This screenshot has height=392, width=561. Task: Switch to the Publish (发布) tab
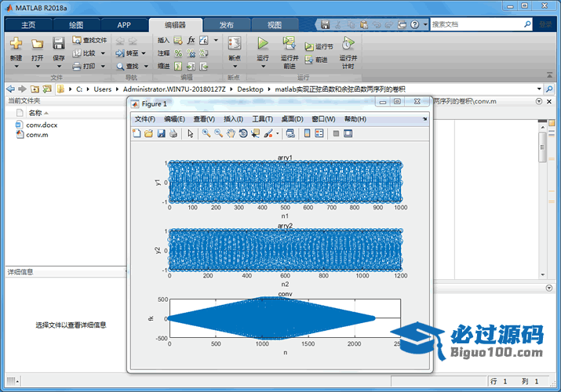(227, 25)
